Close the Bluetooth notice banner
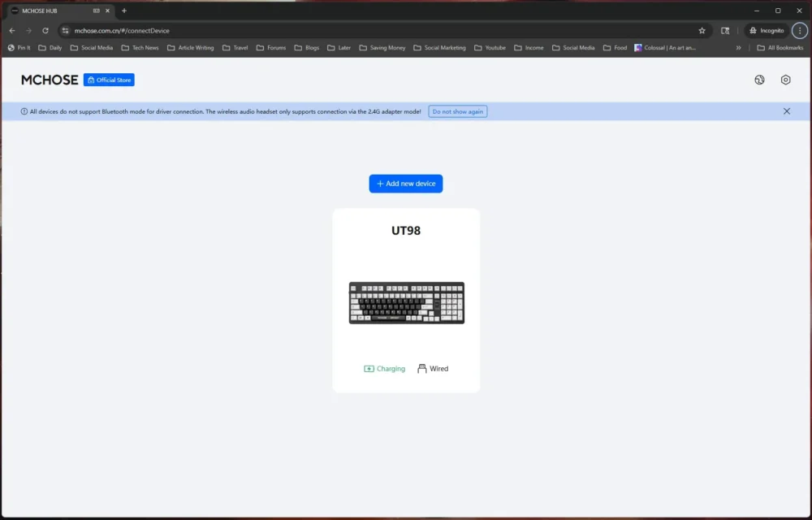812x520 pixels. coord(787,111)
